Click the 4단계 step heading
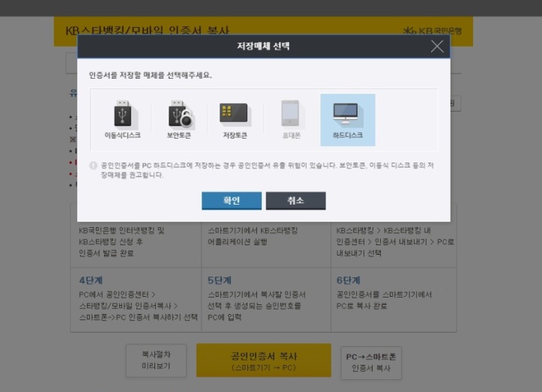The image size is (542, 392). point(91,280)
